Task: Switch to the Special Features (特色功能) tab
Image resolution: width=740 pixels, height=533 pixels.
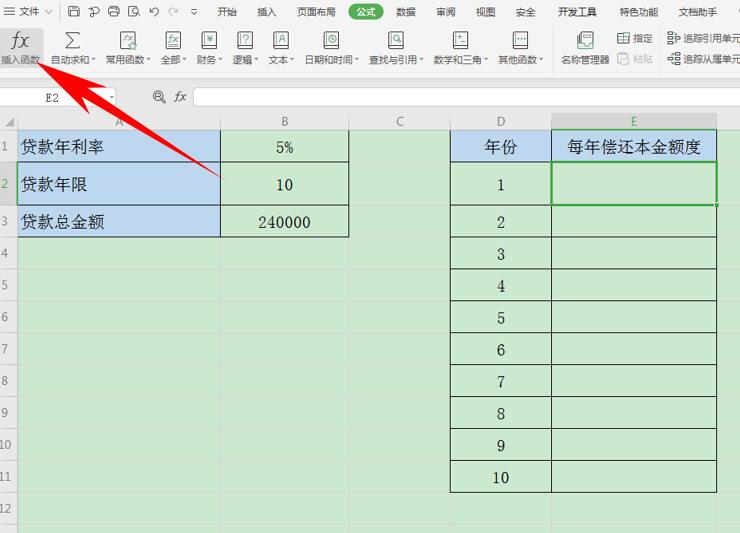Action: [639, 12]
